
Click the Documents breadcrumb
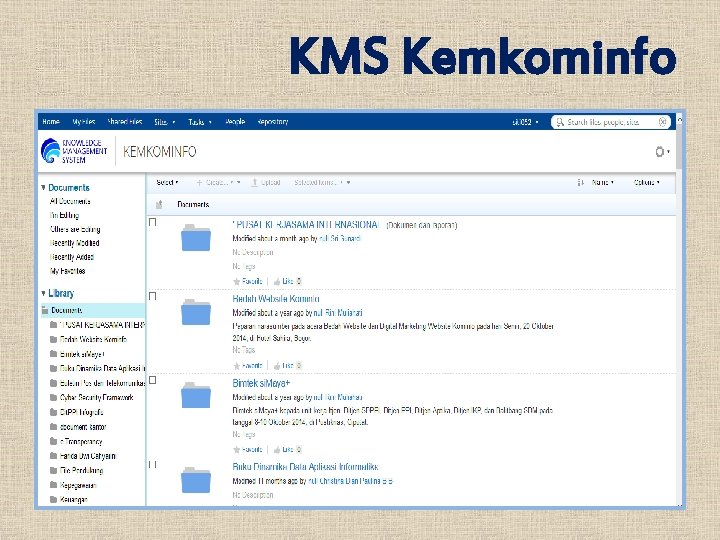193,204
